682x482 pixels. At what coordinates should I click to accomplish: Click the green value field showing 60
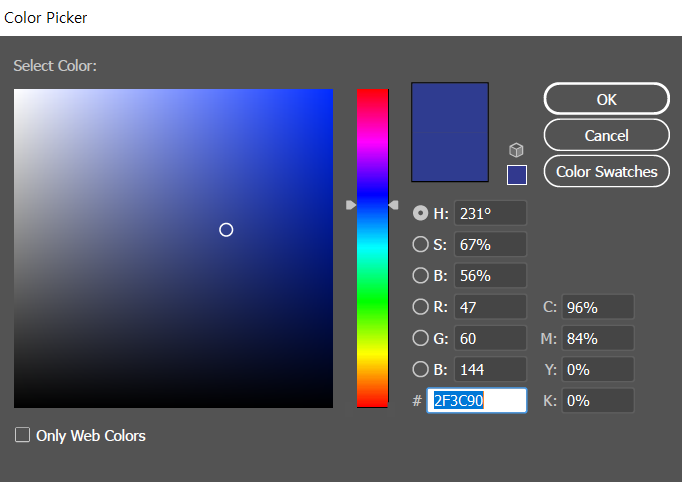tap(490, 338)
